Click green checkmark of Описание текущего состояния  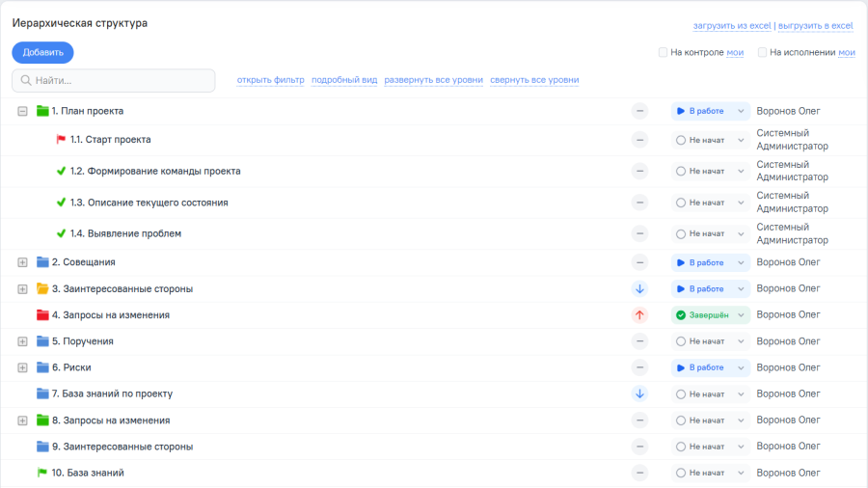point(61,203)
